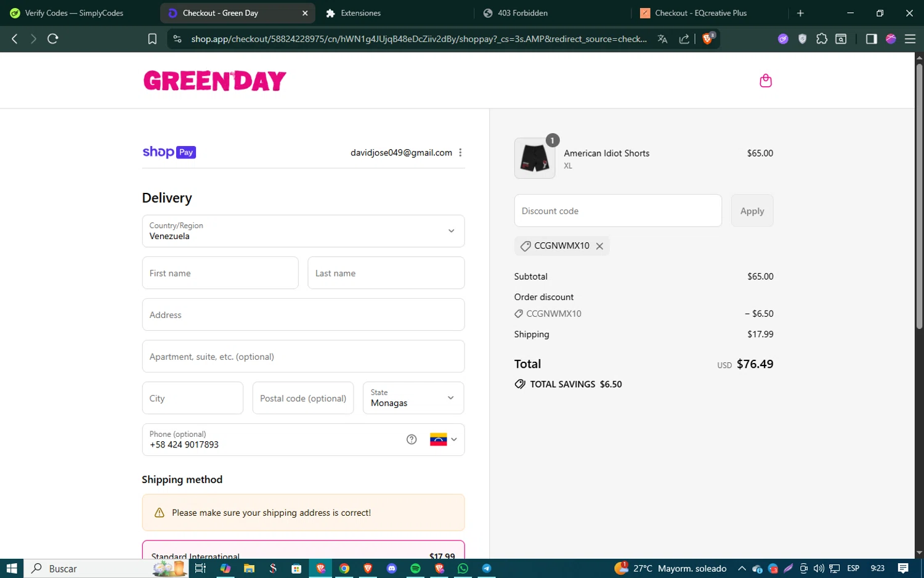Select the American Idiot Shorts thumbnail
Viewport: 924px width, 578px height.
535,158
